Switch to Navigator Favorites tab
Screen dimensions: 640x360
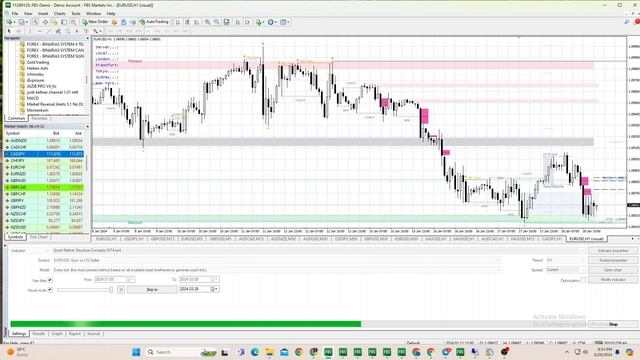(x=40, y=118)
